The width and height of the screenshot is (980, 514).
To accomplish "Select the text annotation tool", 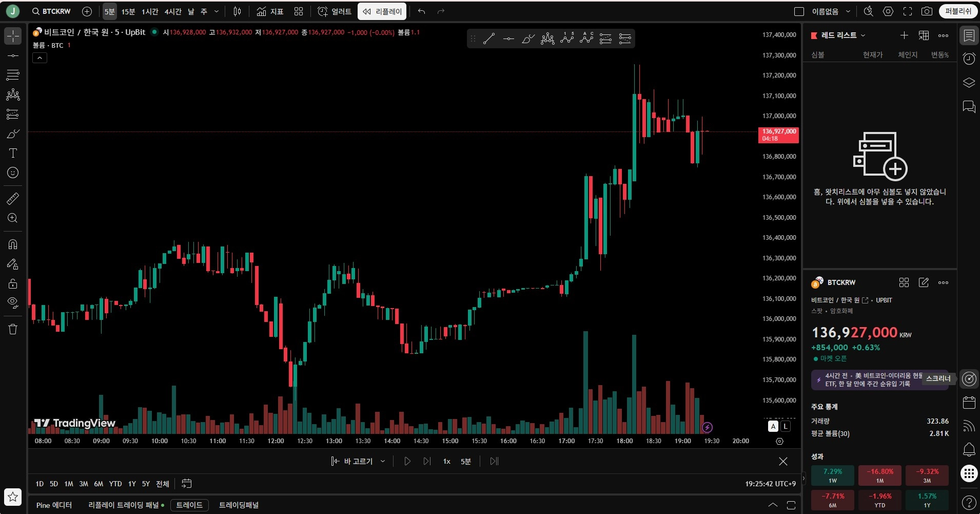I will [13, 153].
